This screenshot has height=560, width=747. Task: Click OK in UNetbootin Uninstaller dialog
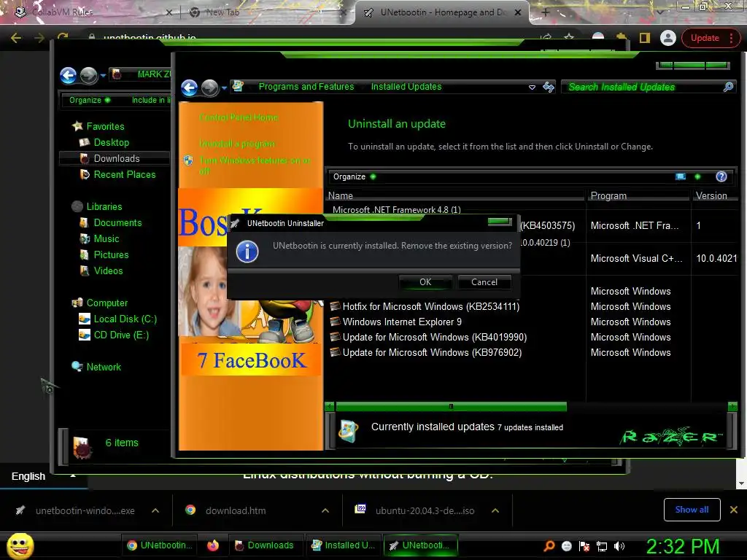pyautogui.click(x=425, y=282)
